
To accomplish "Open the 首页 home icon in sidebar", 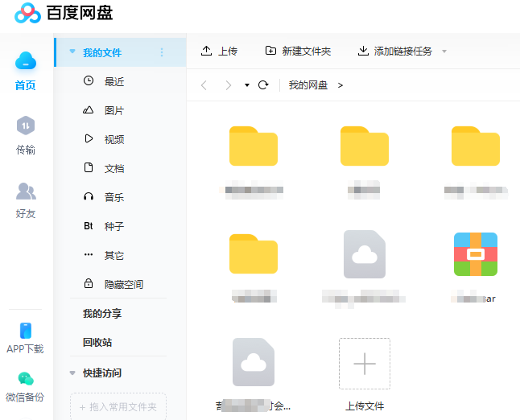I will 26,61.
